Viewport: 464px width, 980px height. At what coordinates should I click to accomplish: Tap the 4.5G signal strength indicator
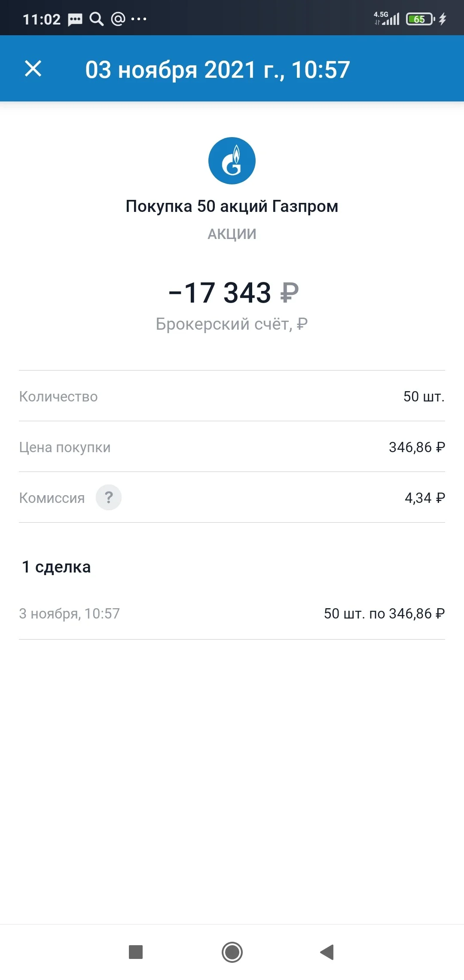pyautogui.click(x=387, y=18)
